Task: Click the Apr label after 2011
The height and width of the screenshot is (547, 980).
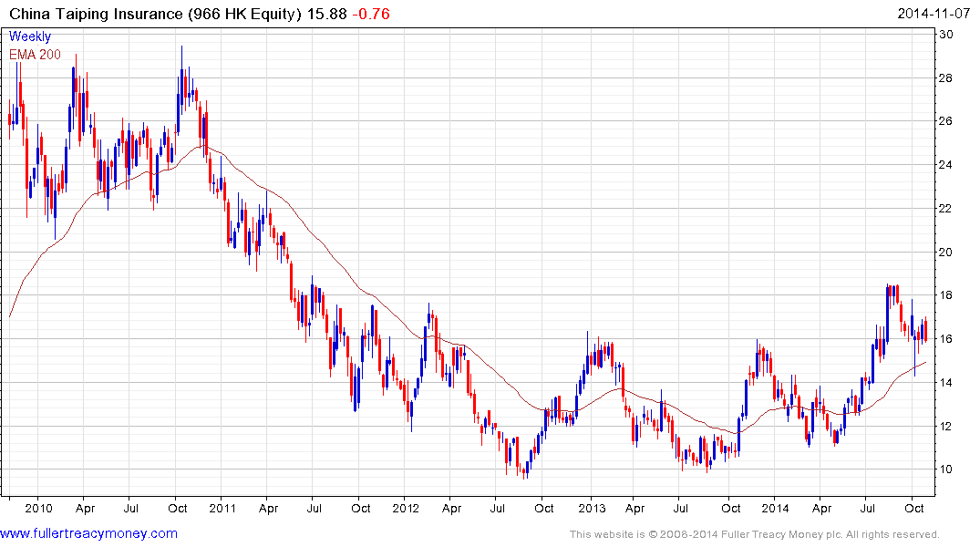Action: point(268,508)
